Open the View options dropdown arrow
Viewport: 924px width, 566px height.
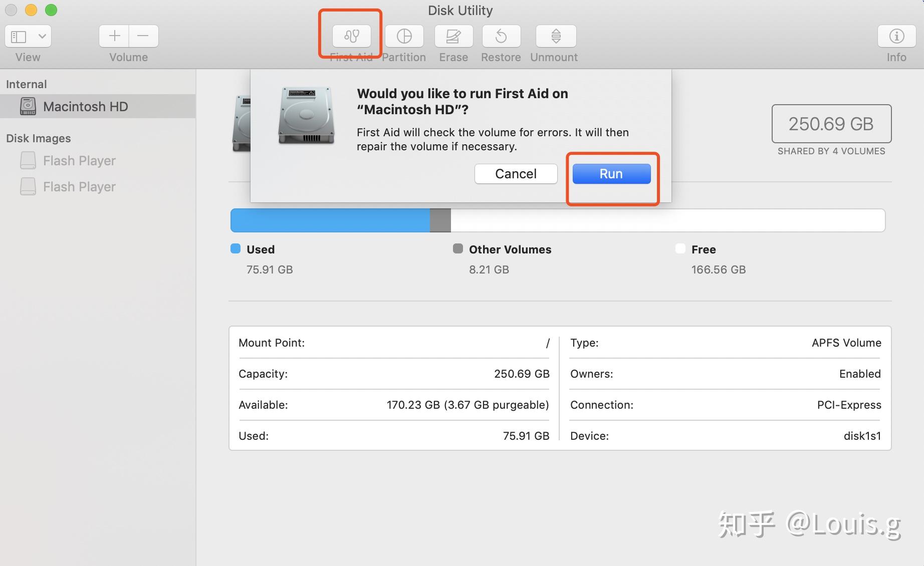click(42, 36)
